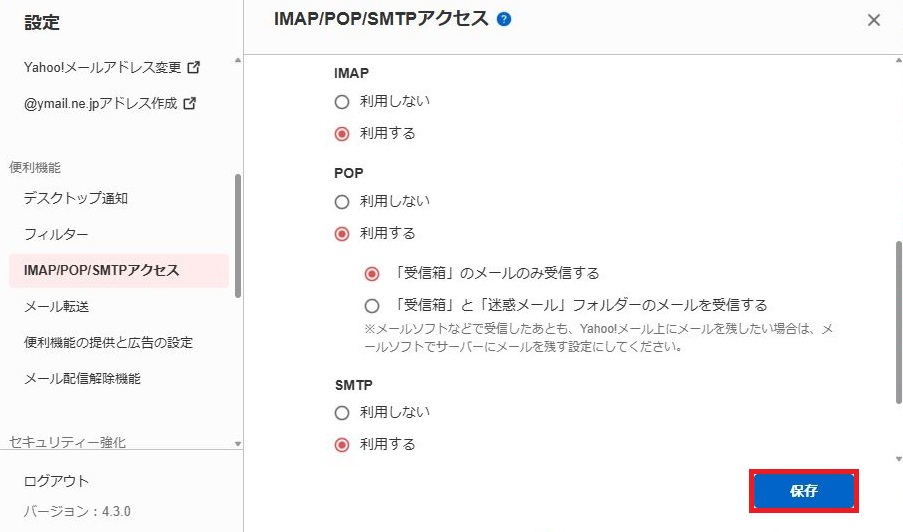Click external link icon beside Yahoo!メールアドレス変更
Viewport: 903px width, 532px height.
tap(194, 68)
